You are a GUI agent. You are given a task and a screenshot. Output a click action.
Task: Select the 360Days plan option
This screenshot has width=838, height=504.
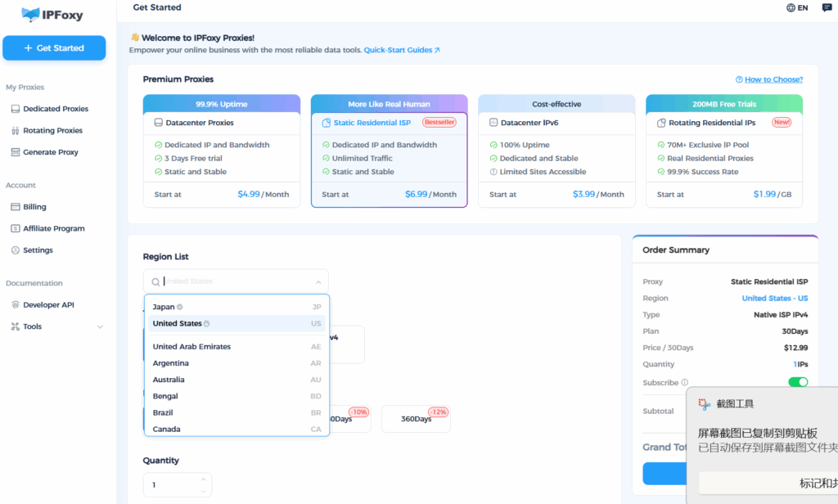[416, 419]
